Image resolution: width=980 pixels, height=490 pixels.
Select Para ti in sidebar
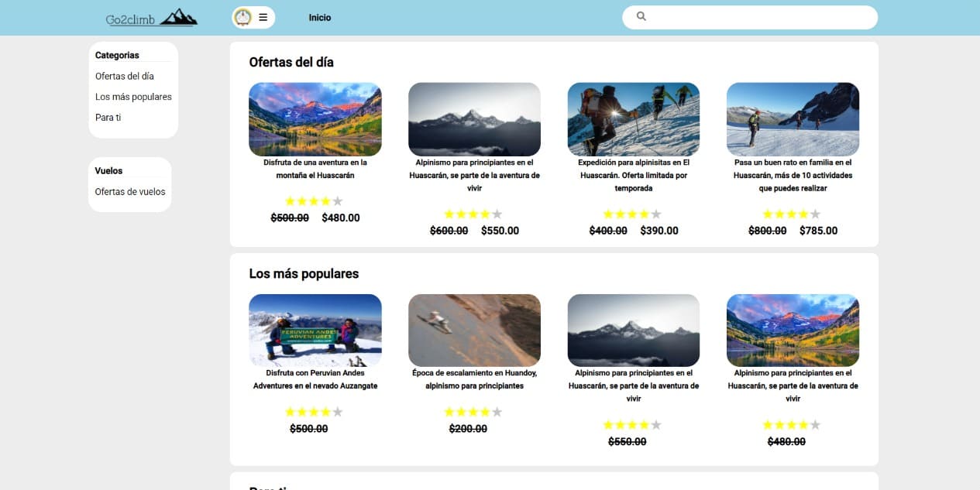tap(108, 118)
